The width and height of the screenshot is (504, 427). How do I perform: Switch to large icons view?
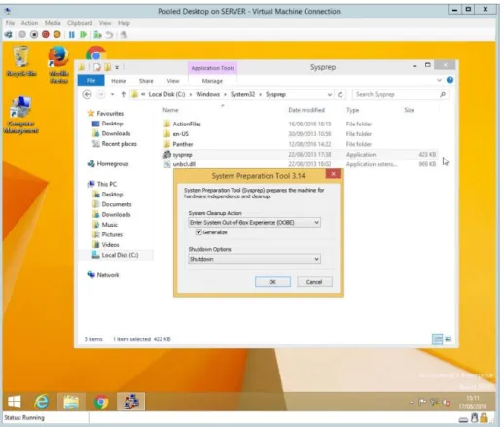[x=449, y=339]
